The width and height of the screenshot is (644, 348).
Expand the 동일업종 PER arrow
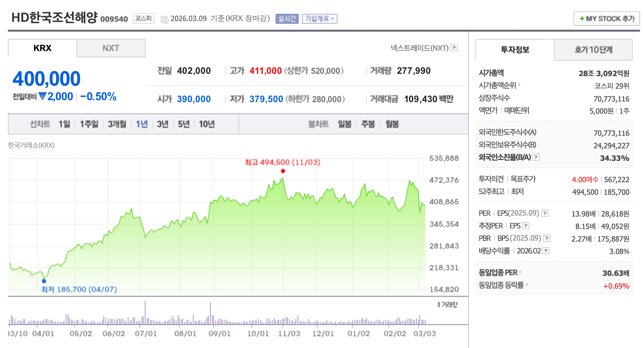tap(521, 272)
